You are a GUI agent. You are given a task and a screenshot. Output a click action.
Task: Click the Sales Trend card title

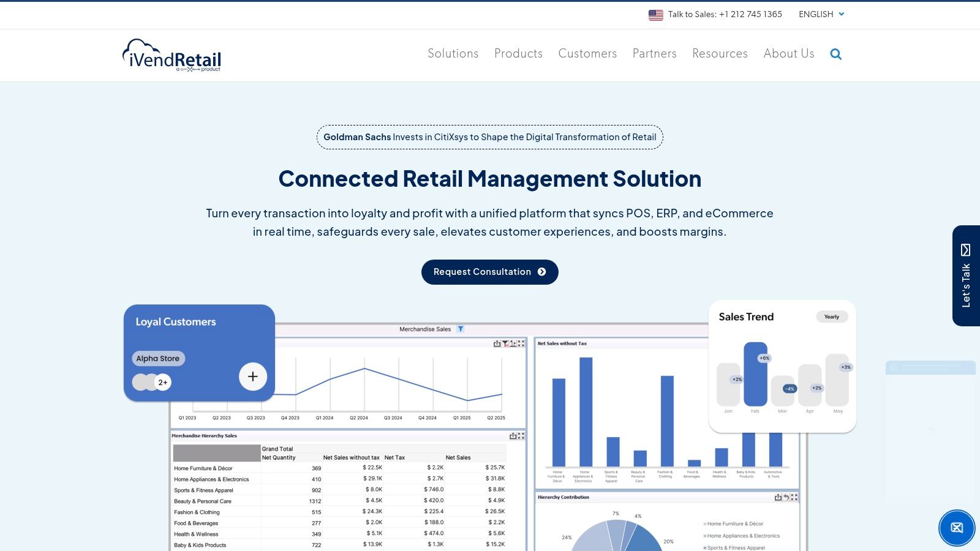[x=746, y=317]
